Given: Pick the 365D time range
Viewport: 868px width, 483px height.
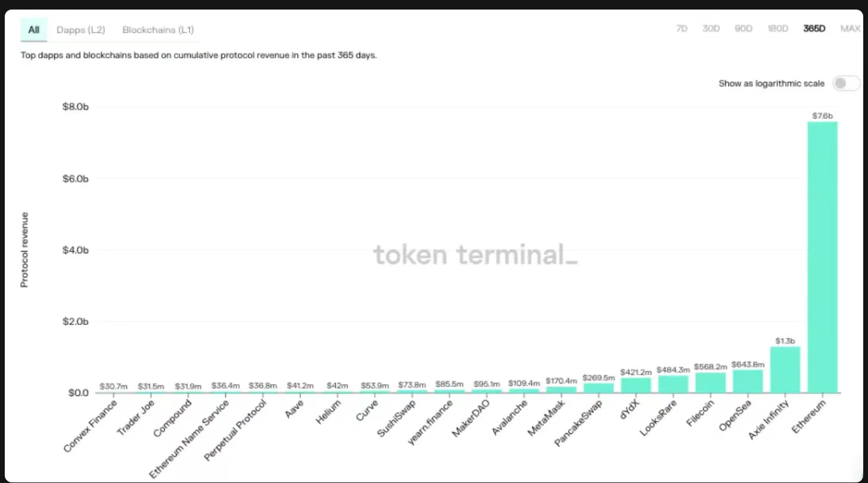Looking at the screenshot, I should pos(814,29).
